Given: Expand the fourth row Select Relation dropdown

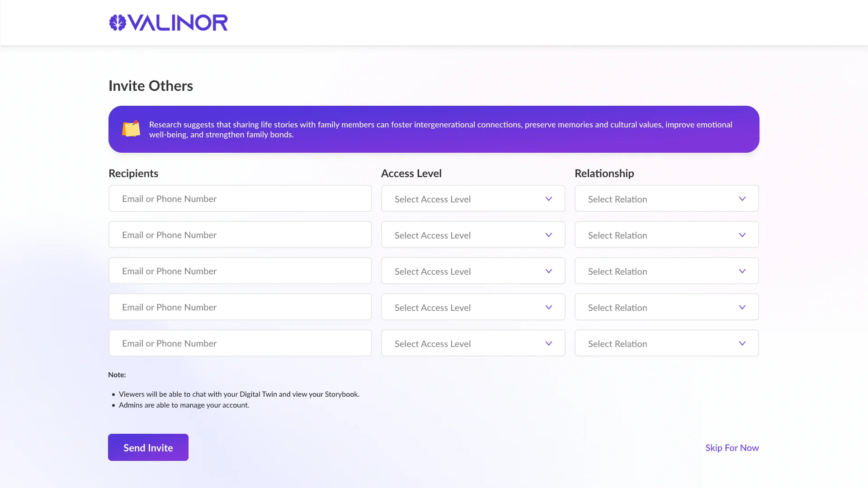Looking at the screenshot, I should [x=666, y=307].
